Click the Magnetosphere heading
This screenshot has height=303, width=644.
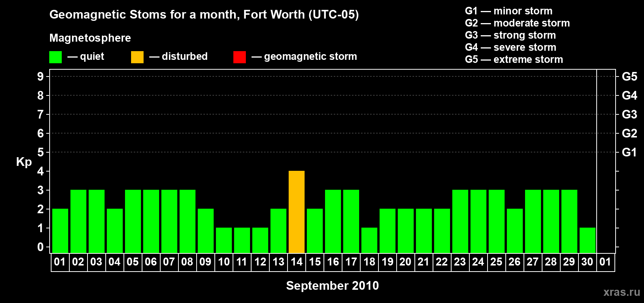(x=90, y=38)
